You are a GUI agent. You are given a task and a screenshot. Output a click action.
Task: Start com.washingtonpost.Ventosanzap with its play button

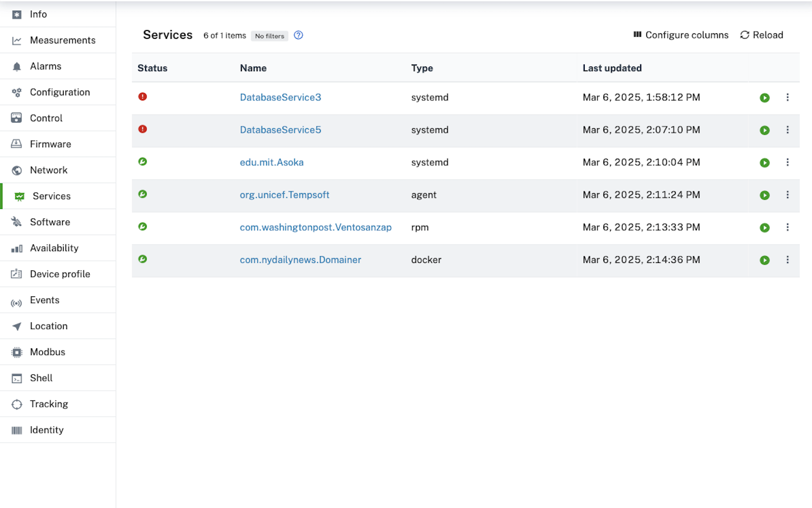764,227
